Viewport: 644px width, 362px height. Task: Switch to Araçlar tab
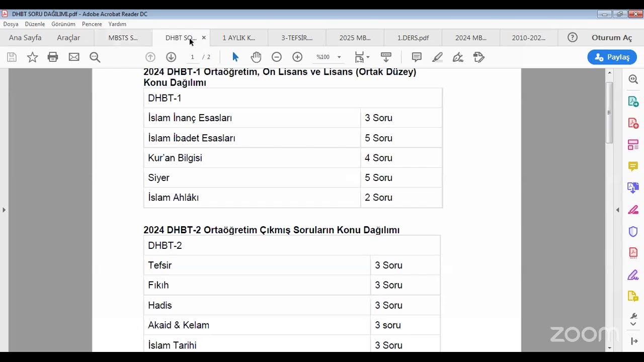(68, 38)
